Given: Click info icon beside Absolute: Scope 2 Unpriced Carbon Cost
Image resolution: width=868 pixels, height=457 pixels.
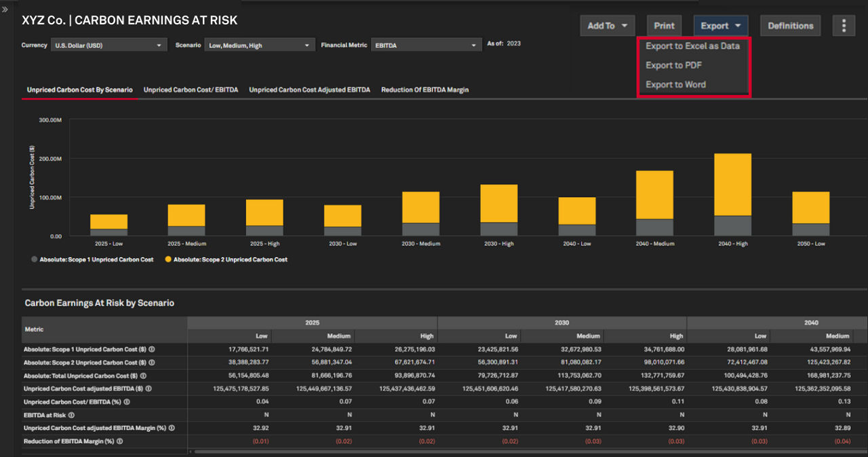Looking at the screenshot, I should [x=152, y=363].
